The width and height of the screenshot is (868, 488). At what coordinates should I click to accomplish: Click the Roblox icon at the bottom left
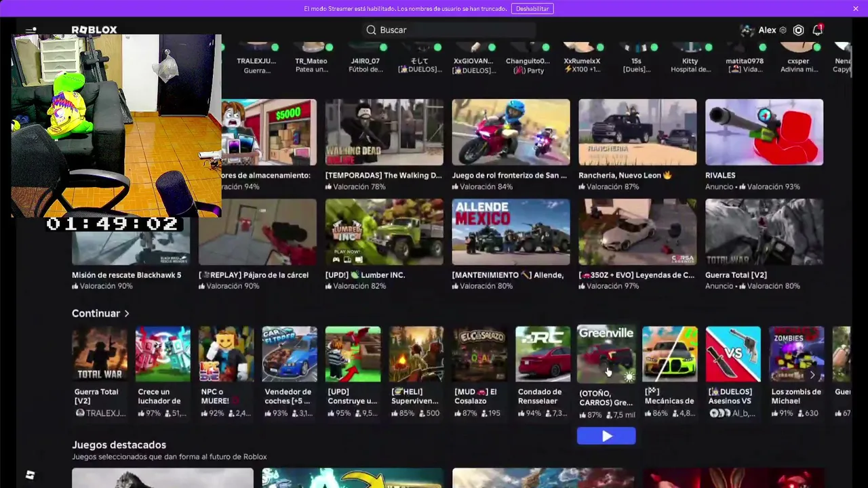pos(30,475)
